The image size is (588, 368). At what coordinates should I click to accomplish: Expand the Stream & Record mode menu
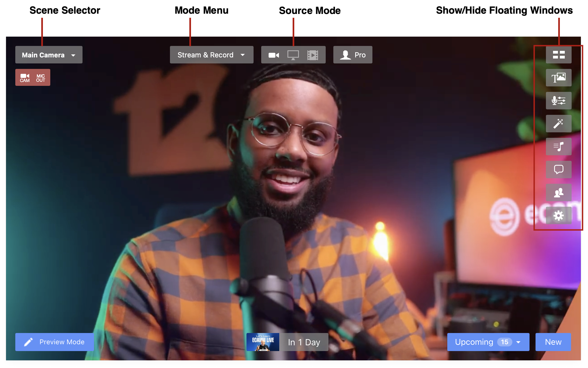pos(242,54)
